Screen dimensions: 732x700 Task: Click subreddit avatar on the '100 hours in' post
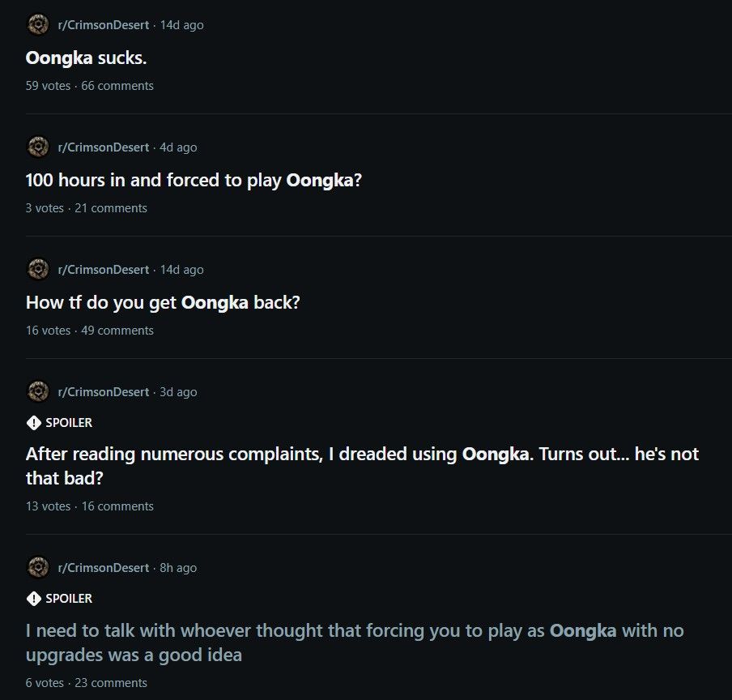click(37, 147)
